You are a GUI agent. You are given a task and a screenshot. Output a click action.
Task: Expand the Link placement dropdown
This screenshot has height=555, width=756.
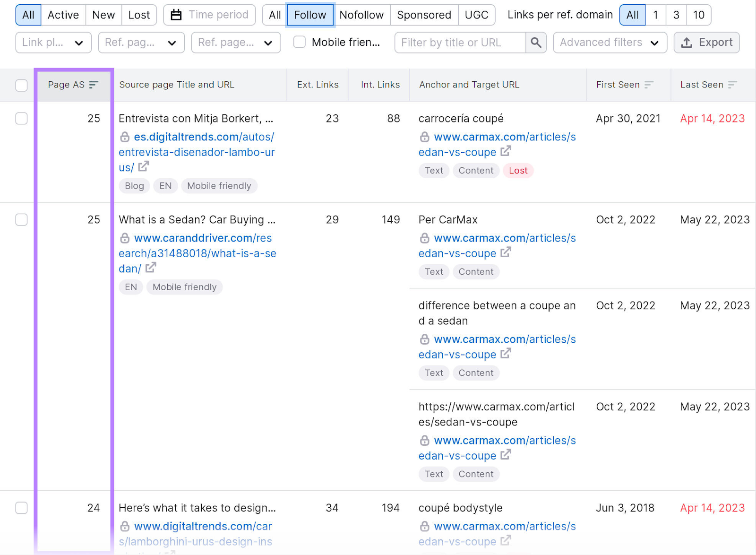(x=53, y=43)
